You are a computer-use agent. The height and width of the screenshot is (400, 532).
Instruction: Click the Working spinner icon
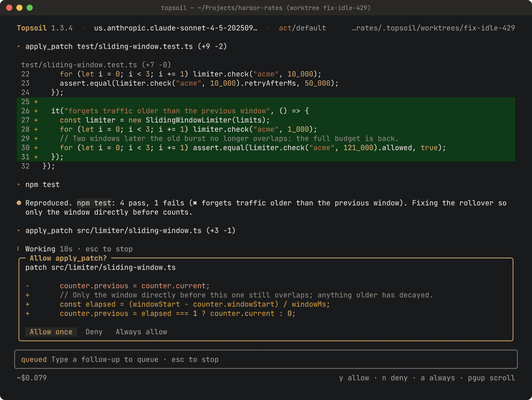coord(19,249)
